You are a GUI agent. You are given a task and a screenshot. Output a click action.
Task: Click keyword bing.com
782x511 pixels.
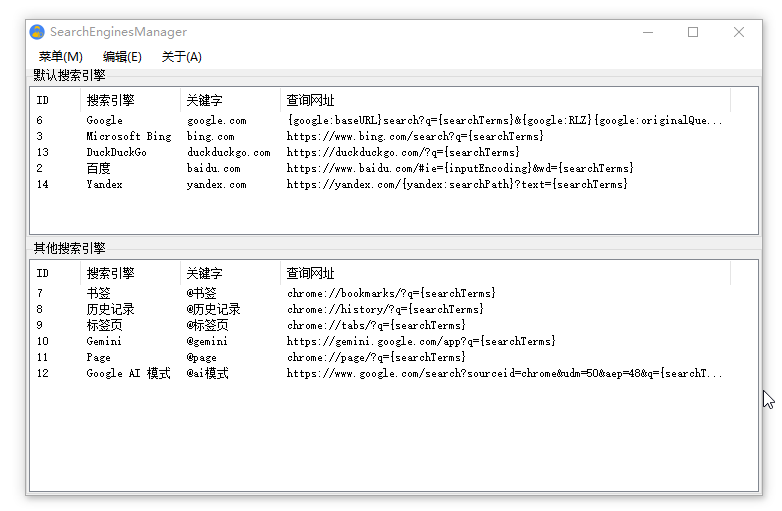(210, 136)
